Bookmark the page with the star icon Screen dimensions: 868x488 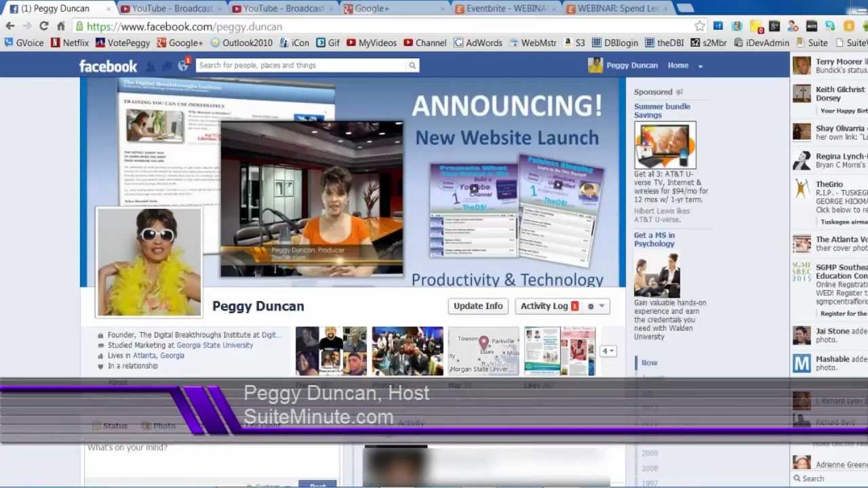point(700,26)
